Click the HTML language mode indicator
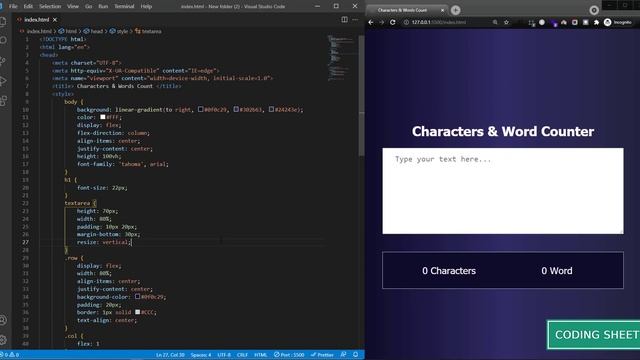Viewport: 640px width, 360px height. click(x=260, y=355)
